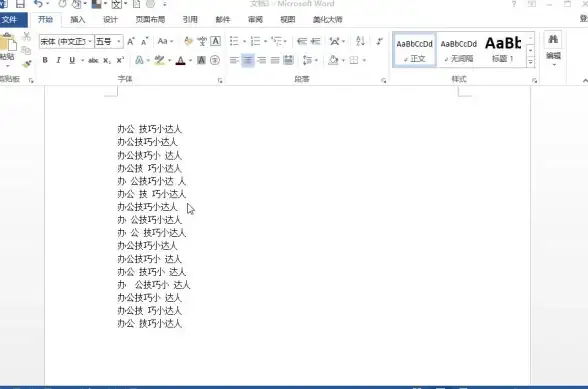Expand the styles gallery more arrow

coord(530,62)
